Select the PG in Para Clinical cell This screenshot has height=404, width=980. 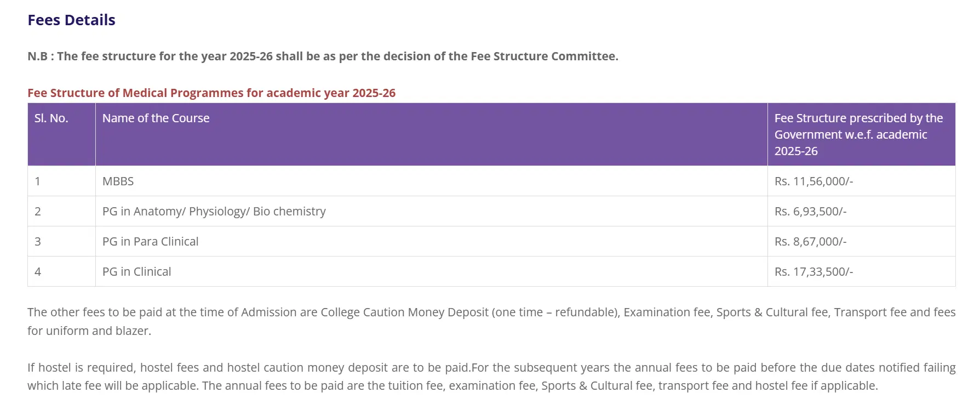151,242
